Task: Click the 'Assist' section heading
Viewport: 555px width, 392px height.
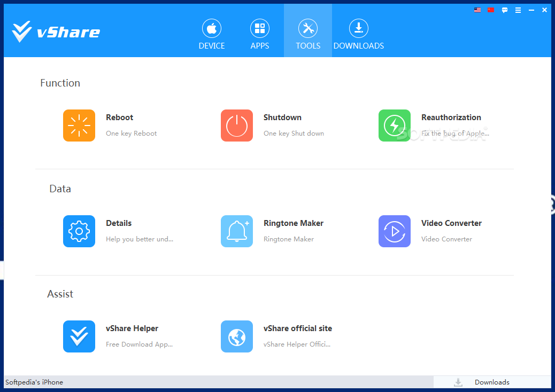Action: click(60, 294)
